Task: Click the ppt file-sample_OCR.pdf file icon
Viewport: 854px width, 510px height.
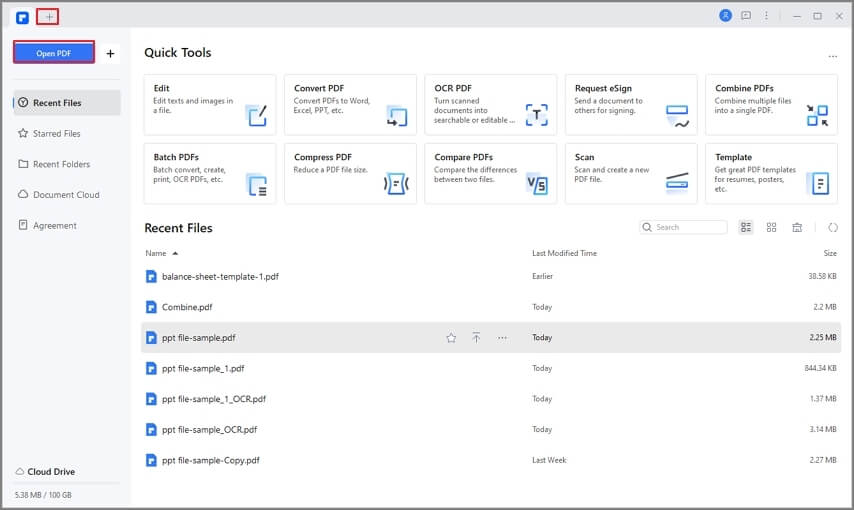Action: click(151, 429)
